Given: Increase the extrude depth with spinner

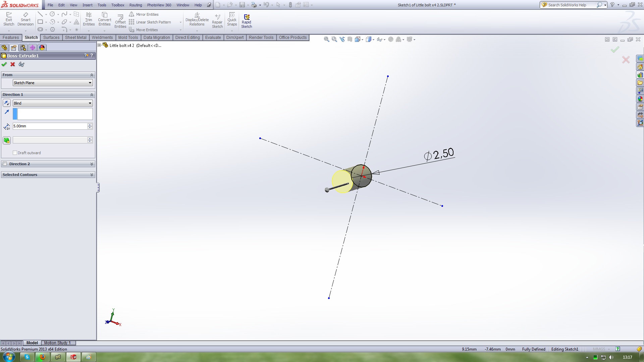Looking at the screenshot, I should [x=90, y=125].
